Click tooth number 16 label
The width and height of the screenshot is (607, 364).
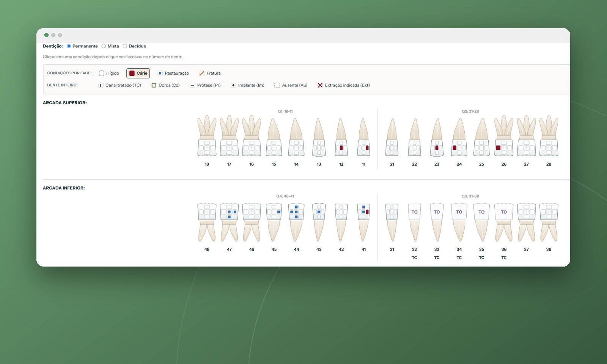(252, 164)
